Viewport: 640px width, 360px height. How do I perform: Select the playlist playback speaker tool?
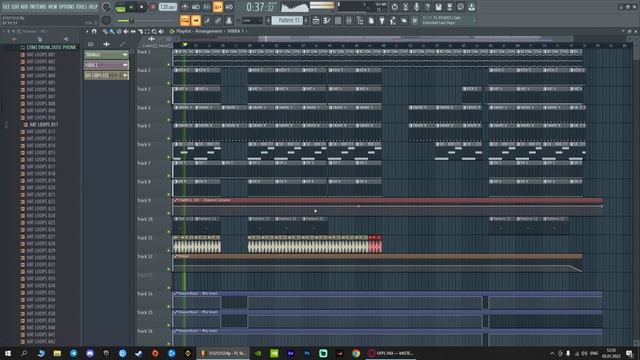click(x=161, y=31)
